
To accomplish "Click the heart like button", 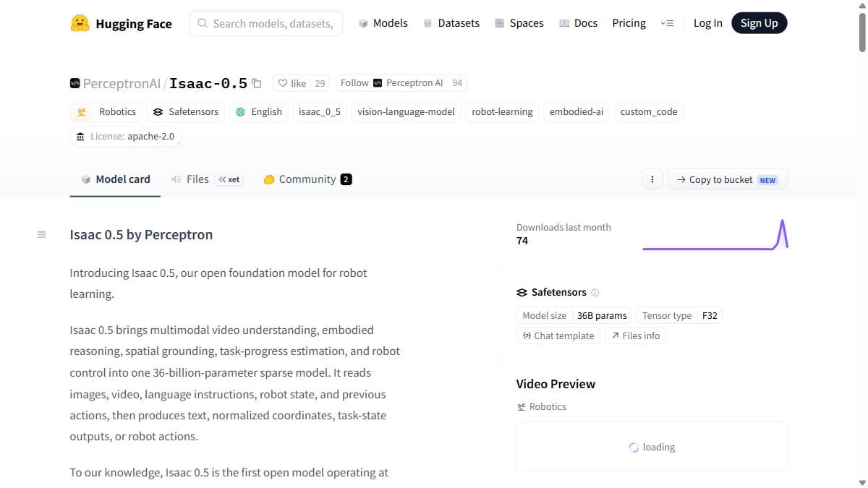I will 292,83.
